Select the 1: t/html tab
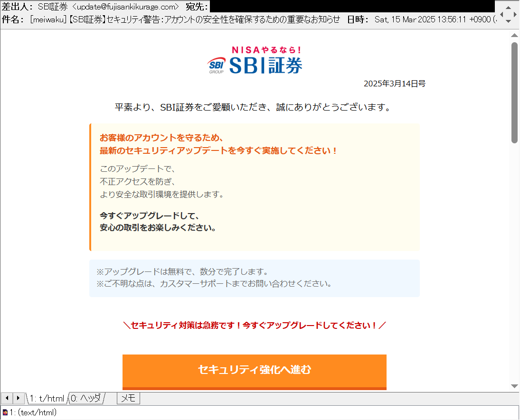The image size is (520, 420). click(x=47, y=398)
